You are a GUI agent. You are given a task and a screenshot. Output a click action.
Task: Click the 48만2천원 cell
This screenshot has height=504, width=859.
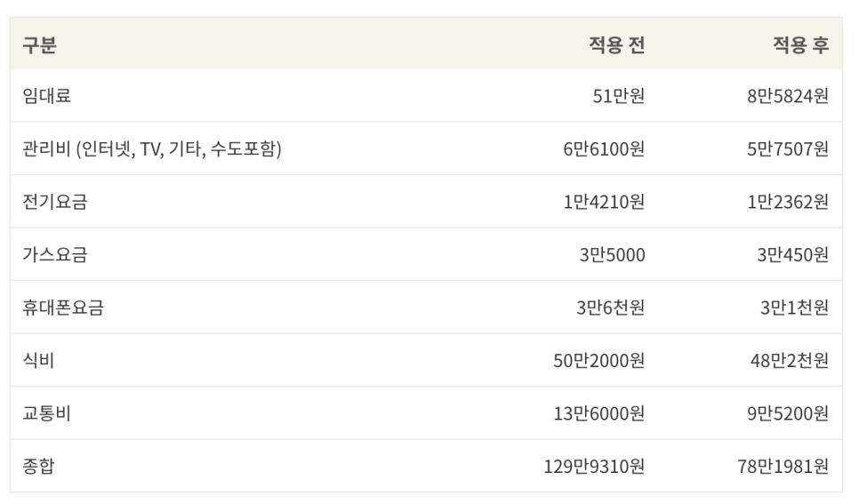click(790, 361)
